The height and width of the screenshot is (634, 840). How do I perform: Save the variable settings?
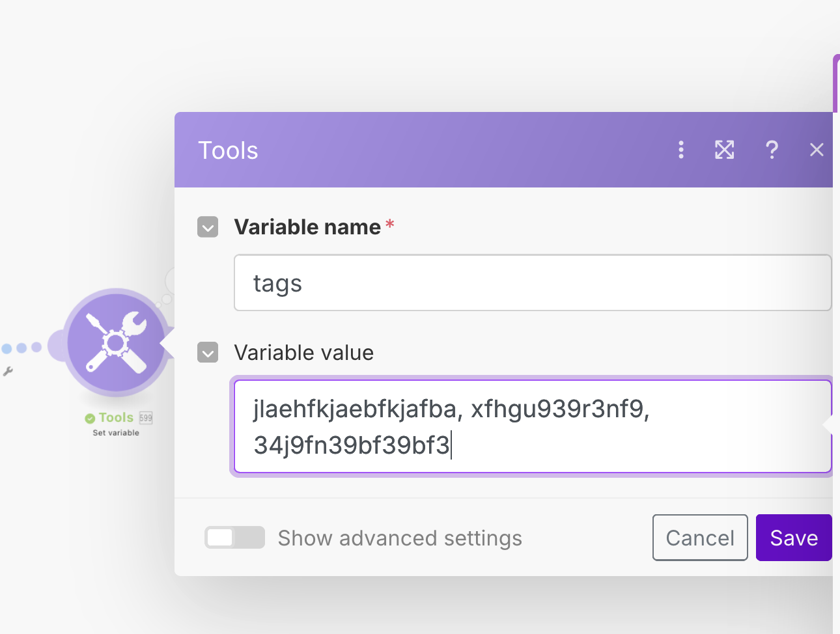pyautogui.click(x=793, y=538)
